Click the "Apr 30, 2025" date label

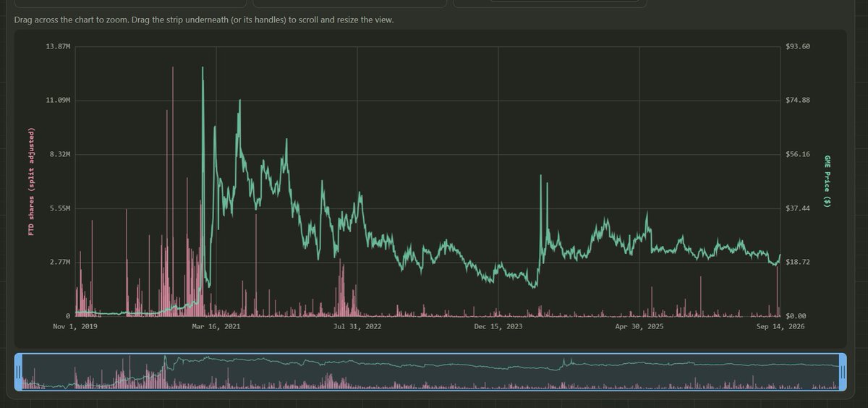point(639,327)
